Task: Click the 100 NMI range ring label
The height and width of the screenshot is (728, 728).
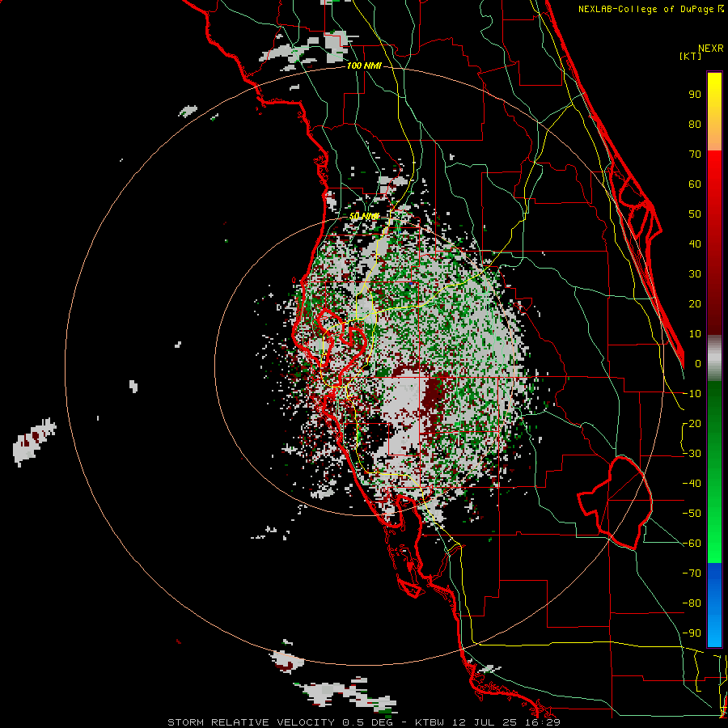Action: point(364,66)
